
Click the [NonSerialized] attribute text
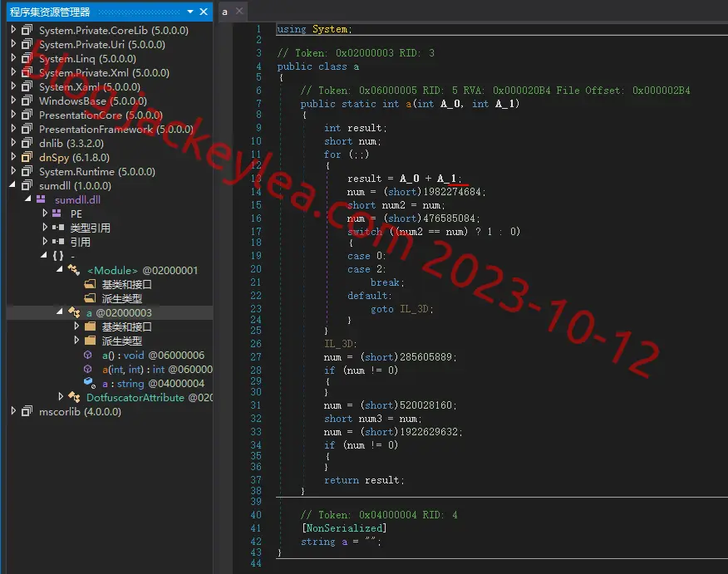click(344, 528)
